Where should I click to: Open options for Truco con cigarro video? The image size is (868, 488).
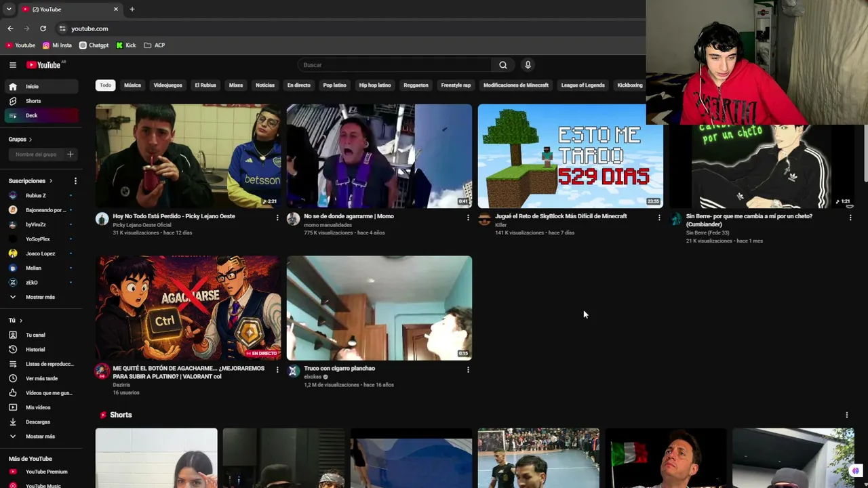468,369
